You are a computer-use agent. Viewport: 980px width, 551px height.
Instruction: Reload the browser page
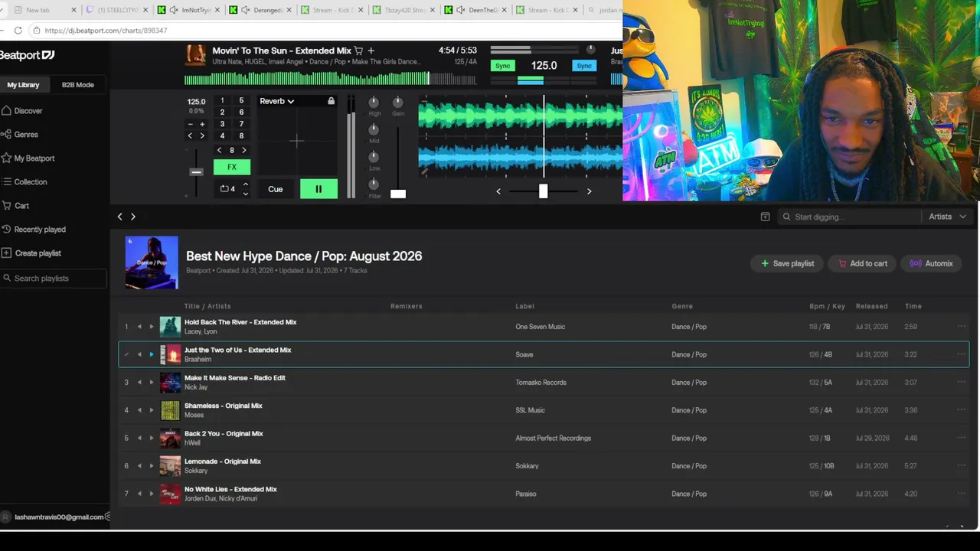[x=18, y=31]
